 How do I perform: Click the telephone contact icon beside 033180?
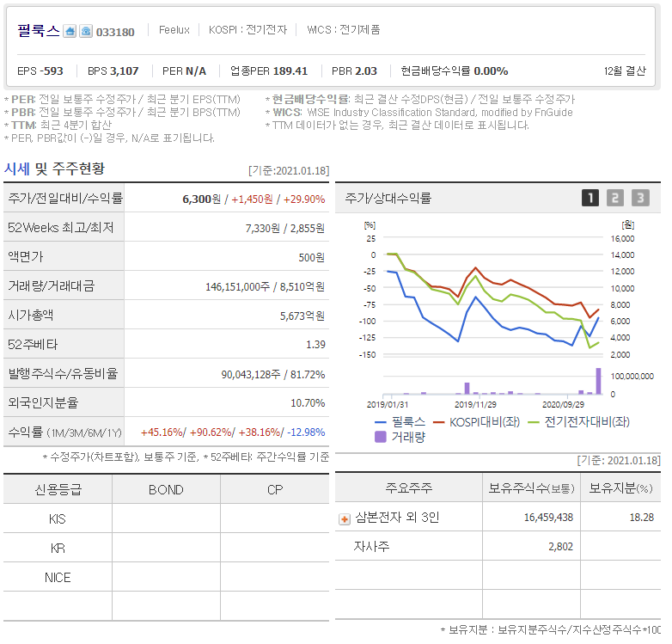86,31
